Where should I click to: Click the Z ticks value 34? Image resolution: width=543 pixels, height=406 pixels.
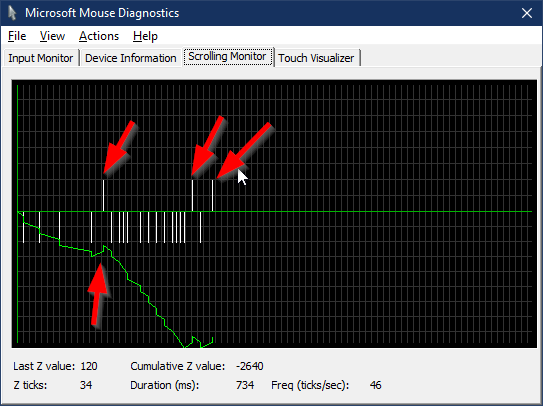click(x=86, y=385)
